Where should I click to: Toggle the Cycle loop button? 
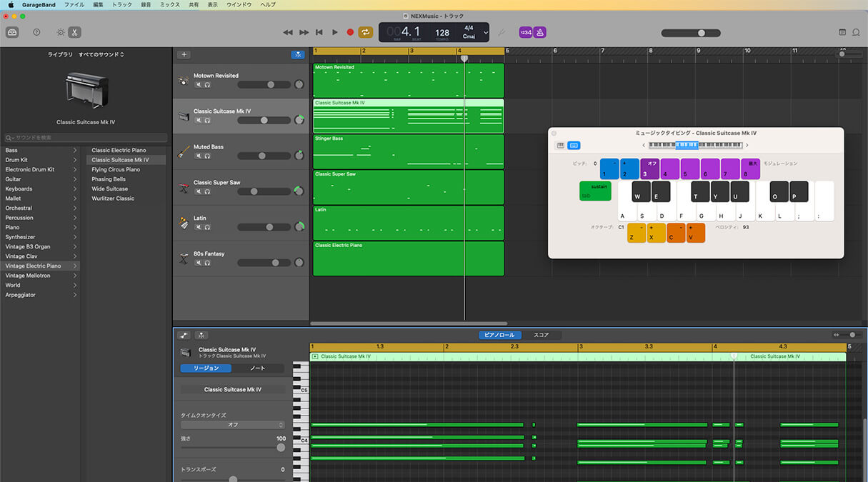pyautogui.click(x=366, y=32)
